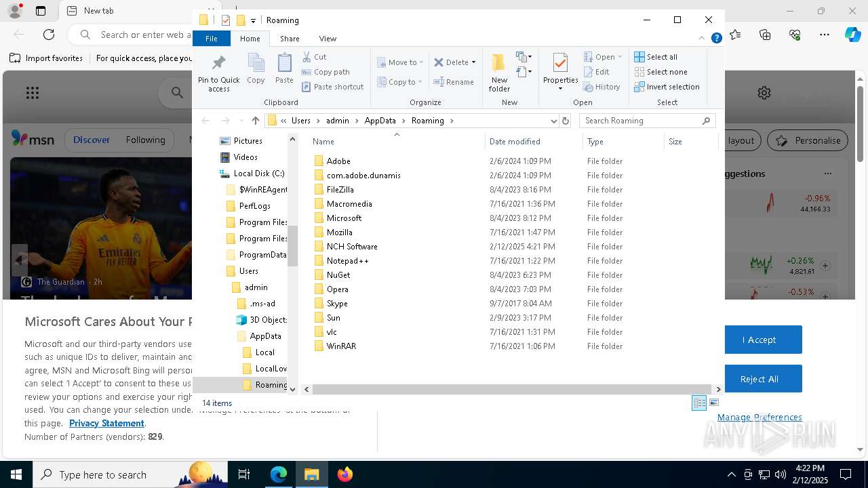
Task: Click Reject All cookie button
Action: click(759, 379)
